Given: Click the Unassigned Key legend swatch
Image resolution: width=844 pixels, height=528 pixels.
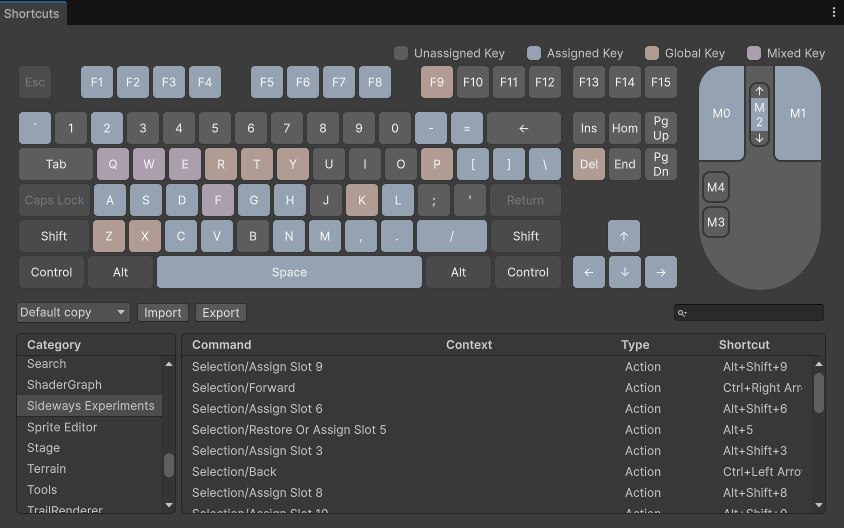Looking at the screenshot, I should [x=400, y=53].
